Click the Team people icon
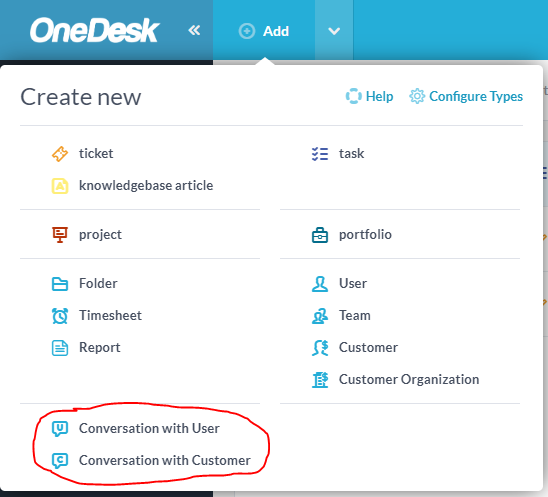 coord(320,316)
